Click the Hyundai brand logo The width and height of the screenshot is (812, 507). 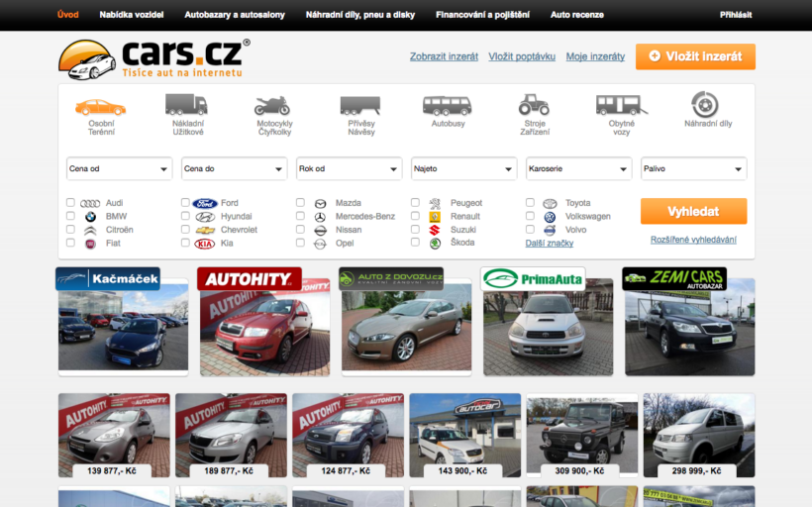(205, 217)
